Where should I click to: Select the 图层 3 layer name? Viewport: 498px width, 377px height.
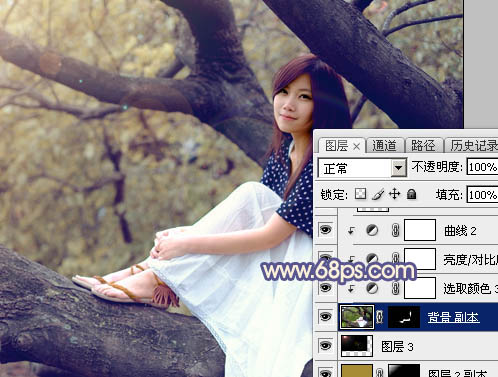point(397,347)
